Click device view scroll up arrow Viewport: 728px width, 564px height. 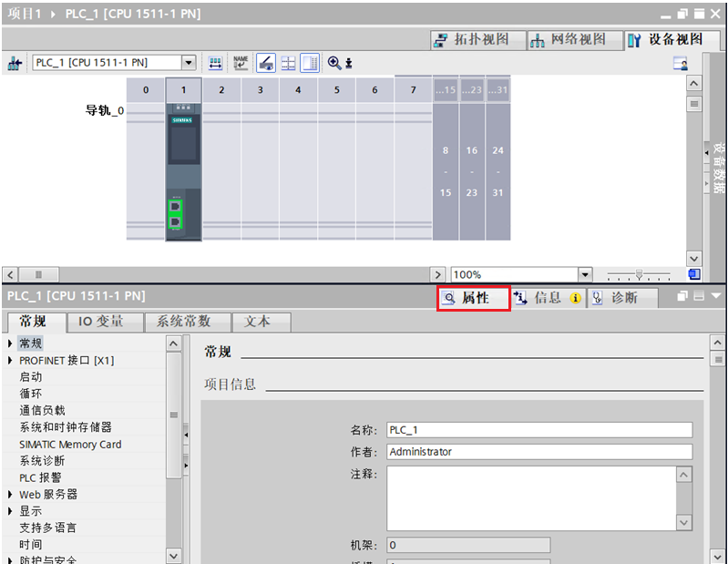pyautogui.click(x=693, y=84)
